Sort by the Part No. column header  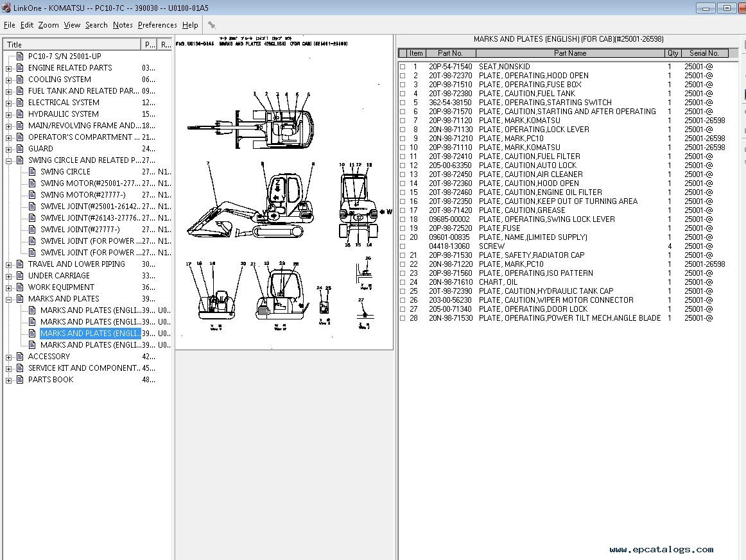tap(449, 53)
